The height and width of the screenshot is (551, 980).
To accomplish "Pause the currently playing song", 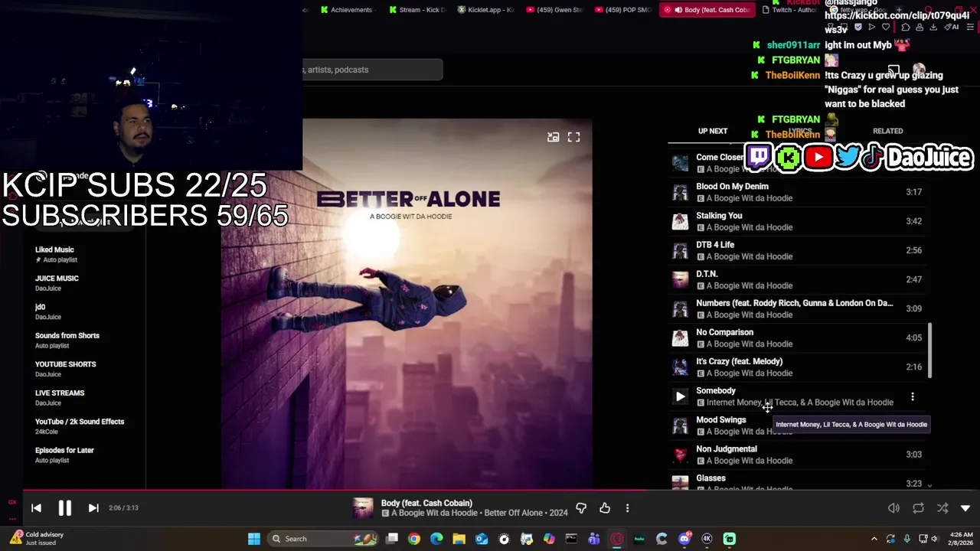I will pyautogui.click(x=64, y=507).
